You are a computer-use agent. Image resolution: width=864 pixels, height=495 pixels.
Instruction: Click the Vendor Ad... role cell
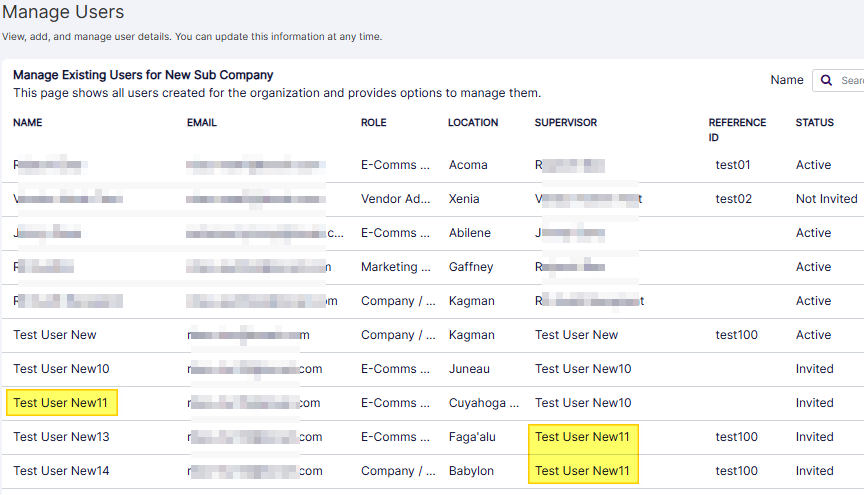[x=396, y=199]
